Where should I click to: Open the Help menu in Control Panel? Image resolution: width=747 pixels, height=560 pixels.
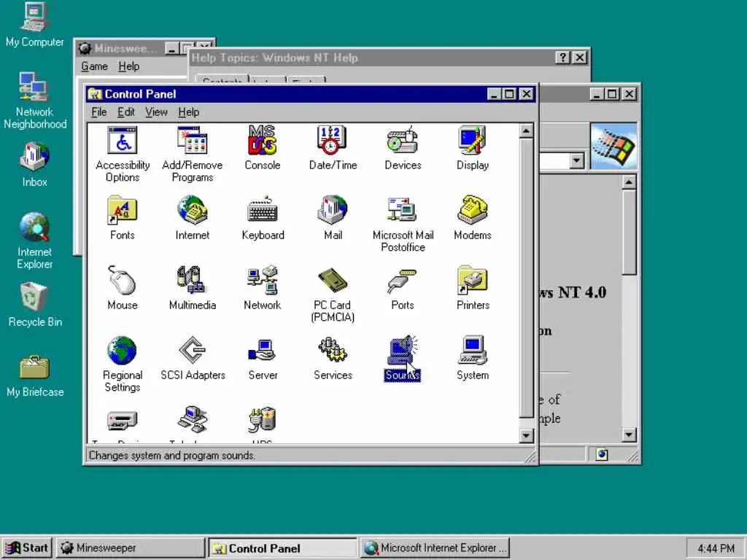pos(189,112)
